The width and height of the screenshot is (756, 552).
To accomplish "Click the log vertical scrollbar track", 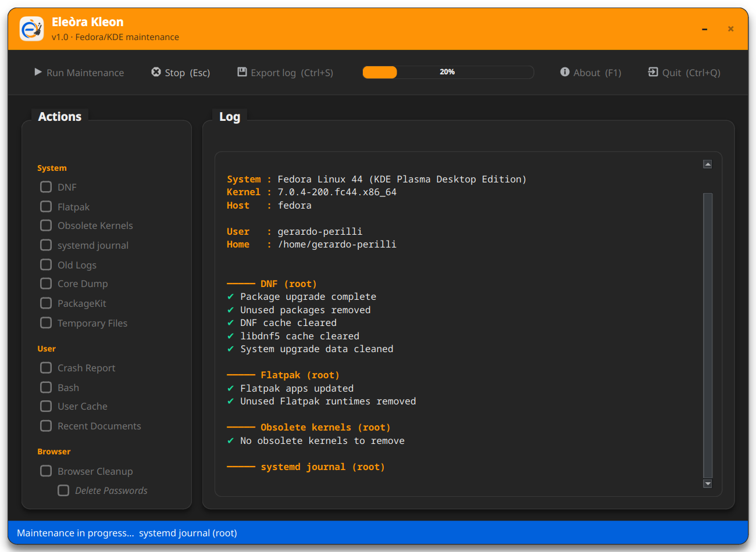I will click(x=708, y=335).
